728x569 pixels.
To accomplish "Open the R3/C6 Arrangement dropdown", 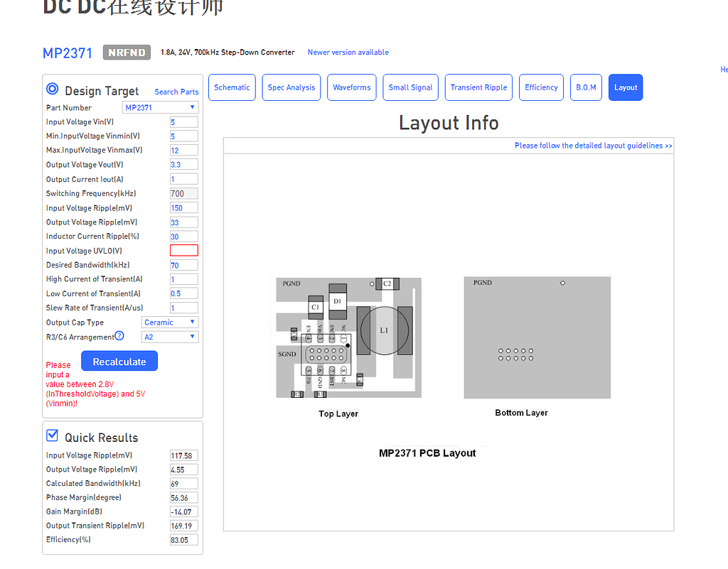I will (169, 336).
